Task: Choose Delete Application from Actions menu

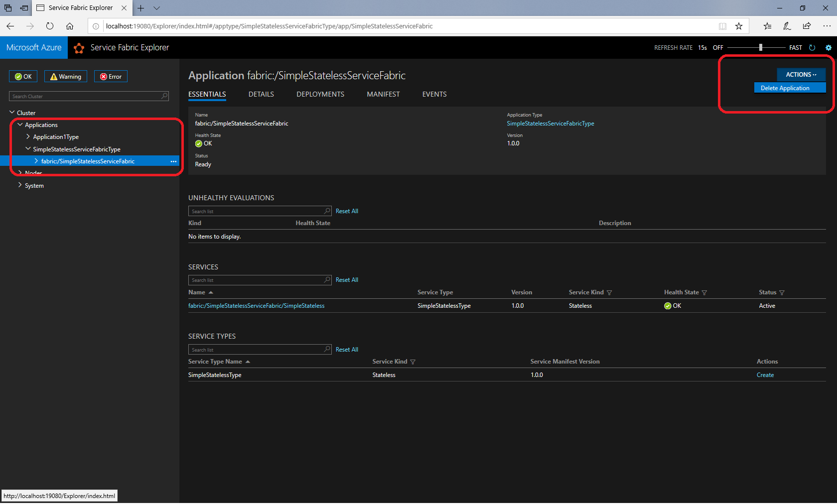Action: point(790,88)
